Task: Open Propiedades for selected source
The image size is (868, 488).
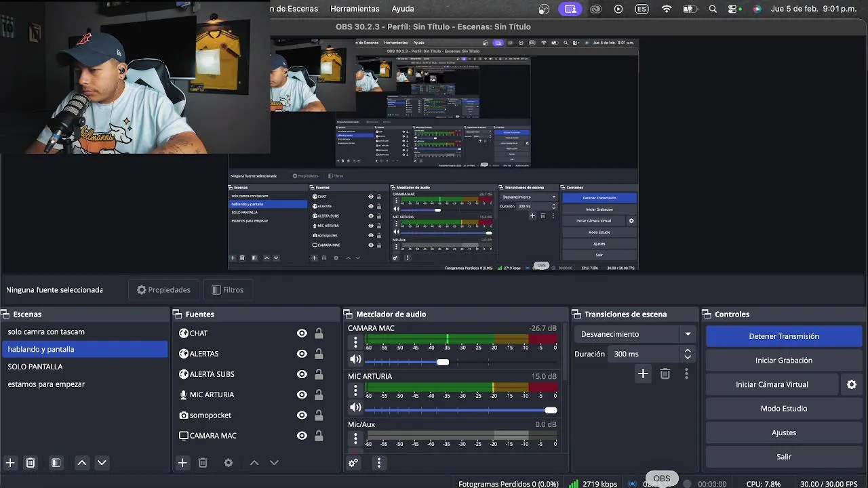Action: [x=163, y=290]
